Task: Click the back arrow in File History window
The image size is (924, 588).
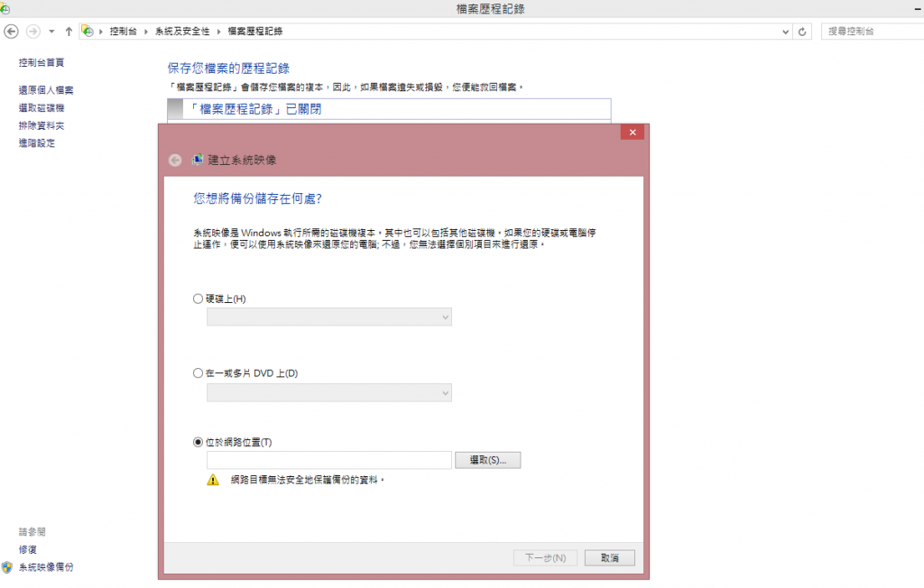Action: 11,32
